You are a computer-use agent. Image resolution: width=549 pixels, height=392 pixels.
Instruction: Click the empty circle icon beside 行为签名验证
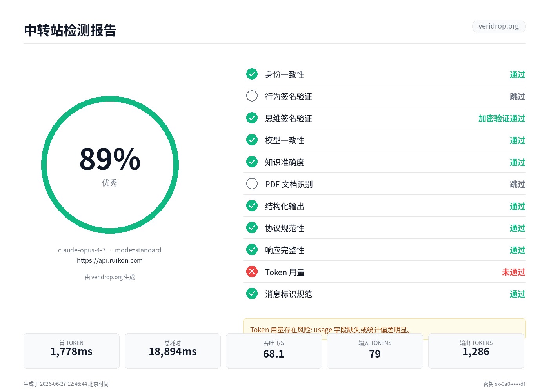coord(252,96)
